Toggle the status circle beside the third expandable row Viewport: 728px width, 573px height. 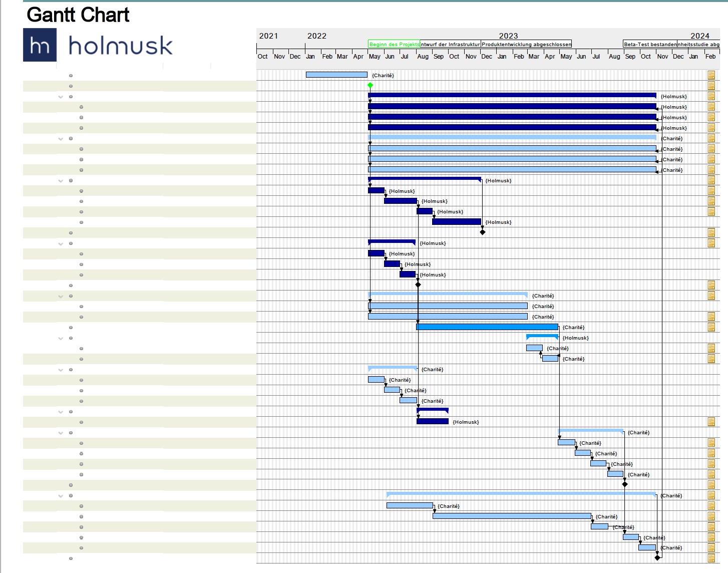click(71, 180)
